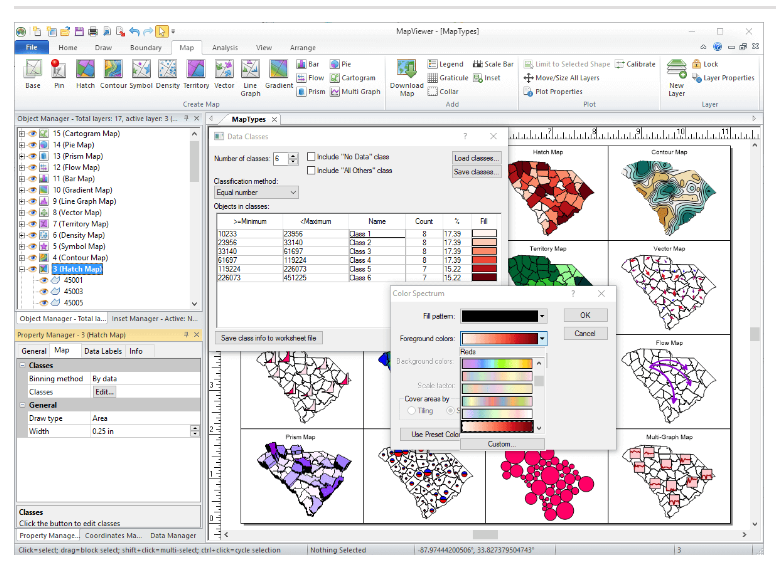Collapse General section in Property Manager
This screenshot has height=562, width=776.
tap(22, 405)
